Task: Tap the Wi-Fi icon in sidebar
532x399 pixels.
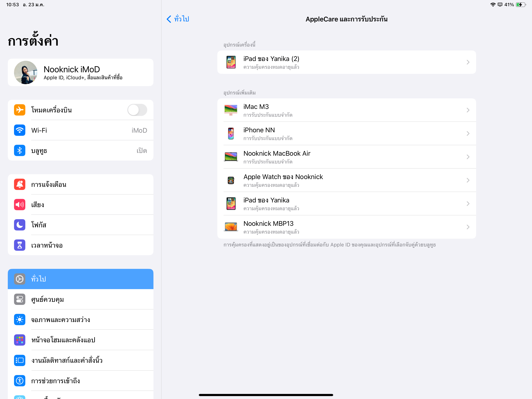Action: (x=20, y=130)
